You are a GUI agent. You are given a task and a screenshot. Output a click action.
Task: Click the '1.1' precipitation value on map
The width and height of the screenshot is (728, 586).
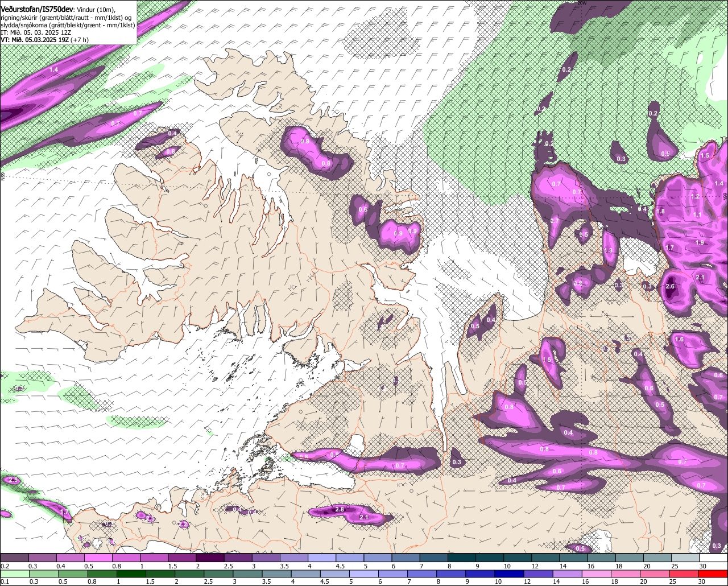pos(698,215)
